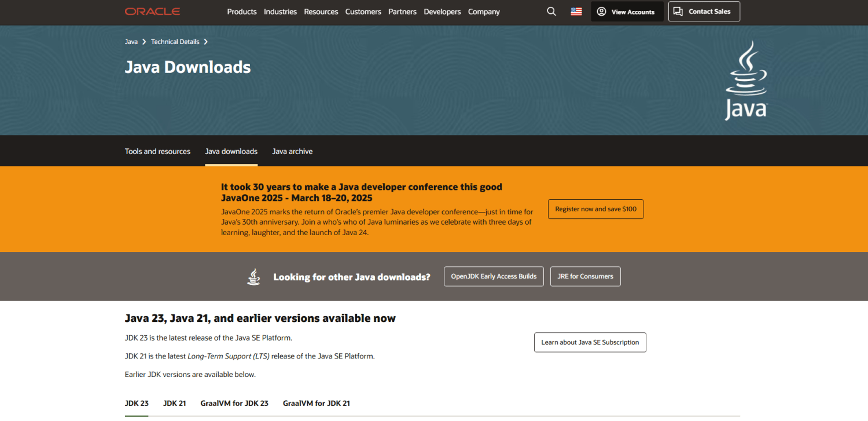Screen dimensions: 868x421
Task: Click the small Java cup icon
Action: pos(253,277)
